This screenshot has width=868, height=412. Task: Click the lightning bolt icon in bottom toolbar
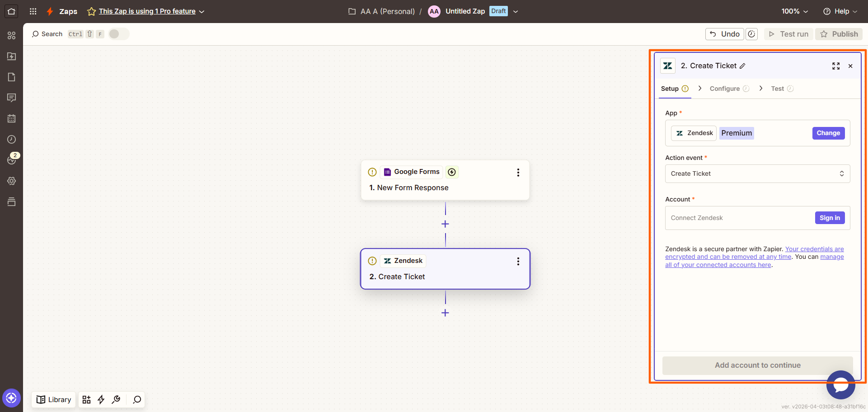[x=101, y=399]
